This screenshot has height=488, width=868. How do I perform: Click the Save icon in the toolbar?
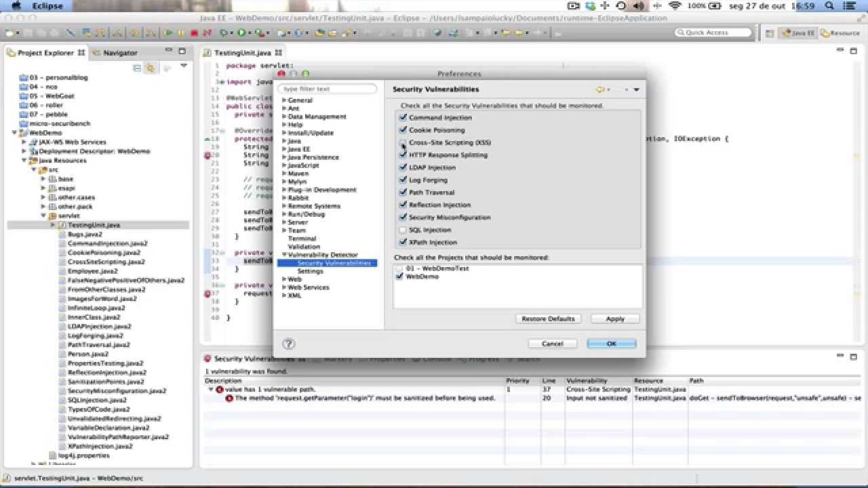(x=26, y=32)
